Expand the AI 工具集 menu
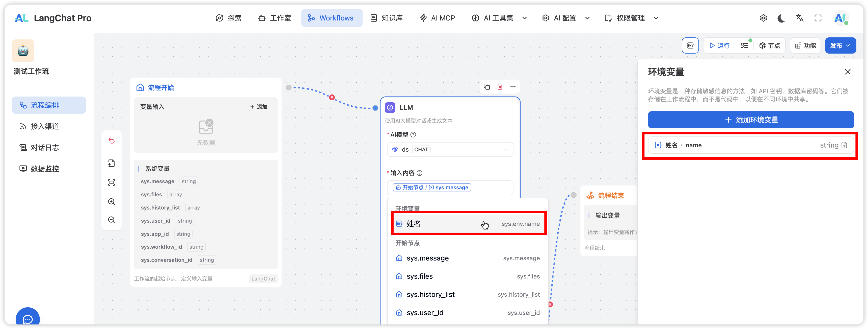 pos(499,18)
